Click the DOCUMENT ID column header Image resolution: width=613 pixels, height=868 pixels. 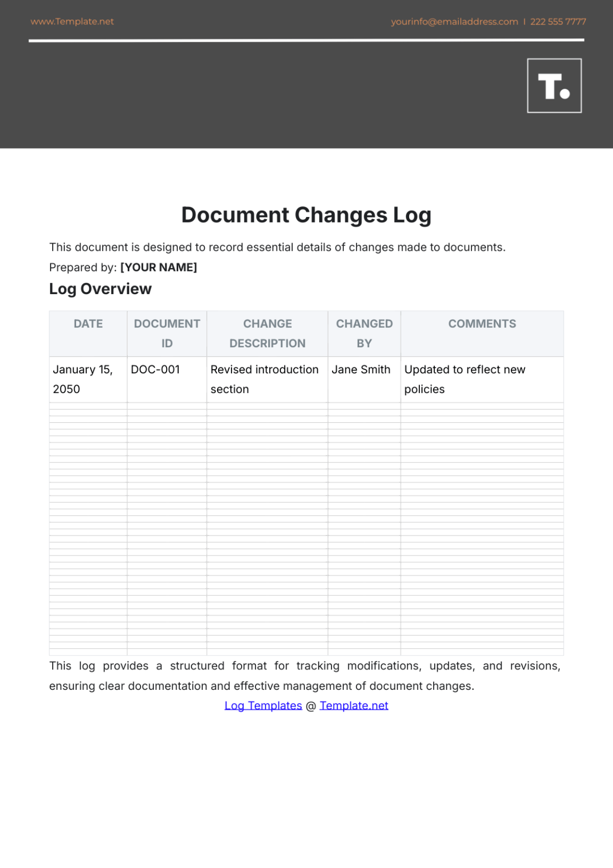point(167,334)
